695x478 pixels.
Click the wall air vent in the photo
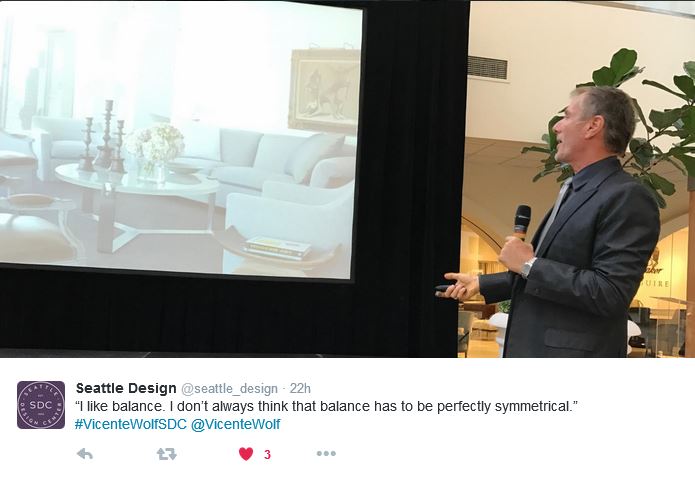[488, 68]
